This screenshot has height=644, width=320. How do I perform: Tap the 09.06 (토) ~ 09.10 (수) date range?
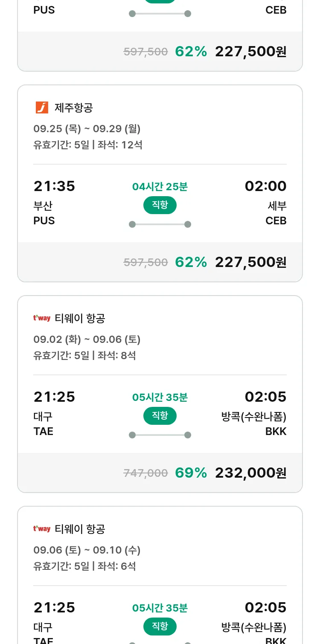pos(87,550)
